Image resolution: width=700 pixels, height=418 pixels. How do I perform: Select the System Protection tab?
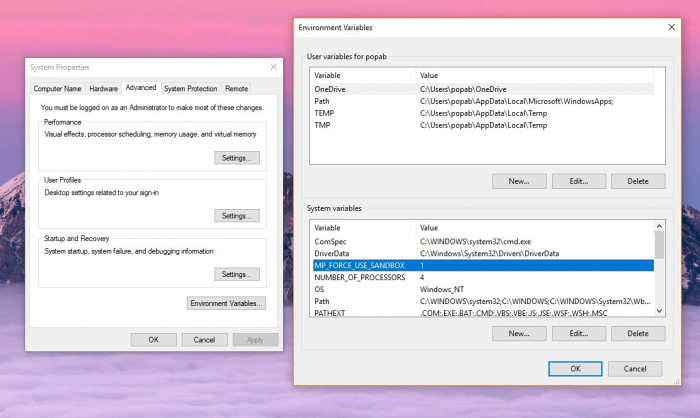[x=190, y=89]
